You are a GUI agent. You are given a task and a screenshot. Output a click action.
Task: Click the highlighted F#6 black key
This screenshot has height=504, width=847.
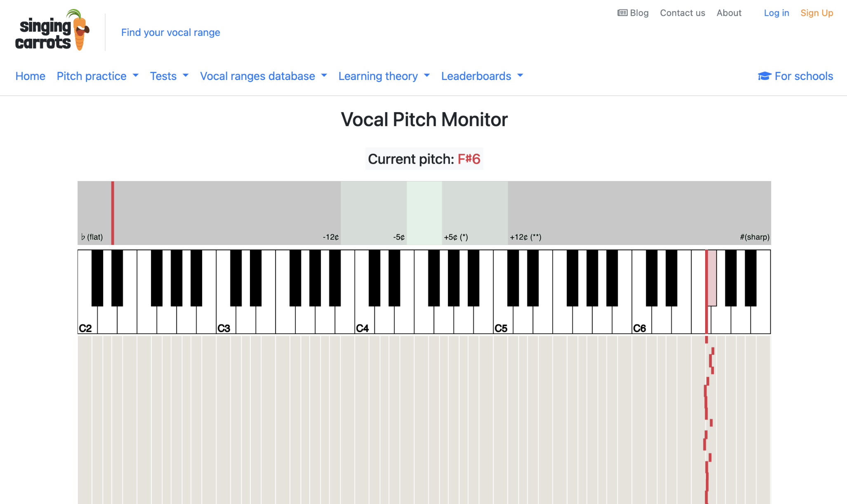pyautogui.click(x=711, y=278)
